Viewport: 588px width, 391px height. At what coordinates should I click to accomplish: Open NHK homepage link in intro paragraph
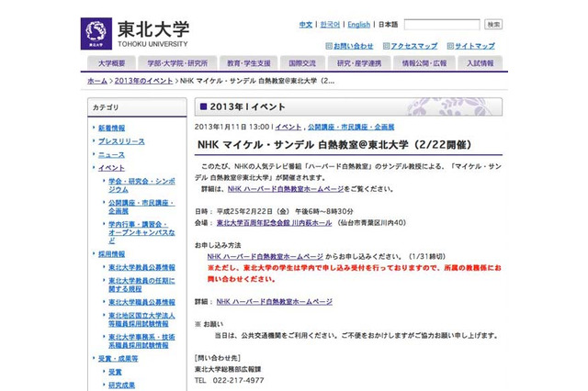click(286, 189)
